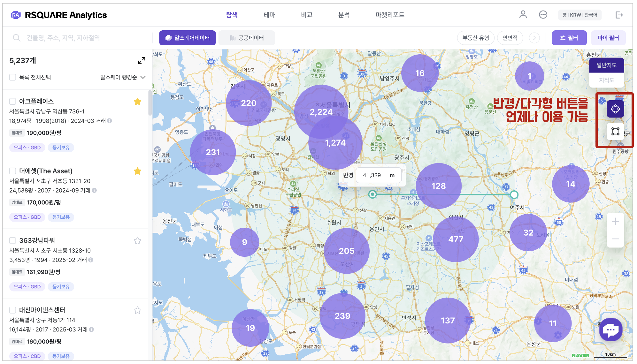
Task: Favorite 363강남타워 with the star icon
Action: coord(137,241)
